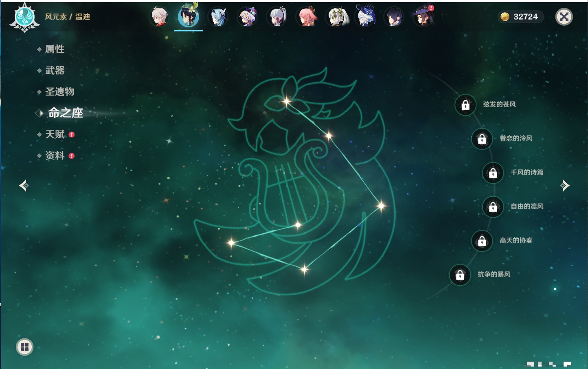588x369 pixels.
Task: Click the lock icon for 弦发的苍风
Action: point(465,105)
